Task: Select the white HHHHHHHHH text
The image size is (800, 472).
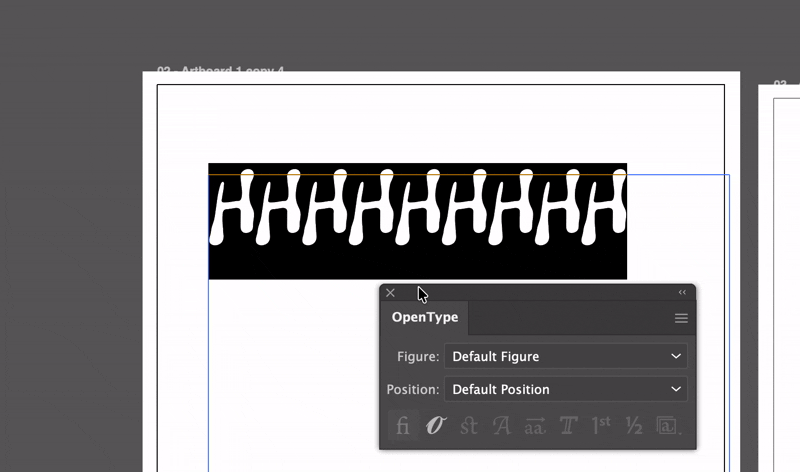Action: click(x=418, y=207)
